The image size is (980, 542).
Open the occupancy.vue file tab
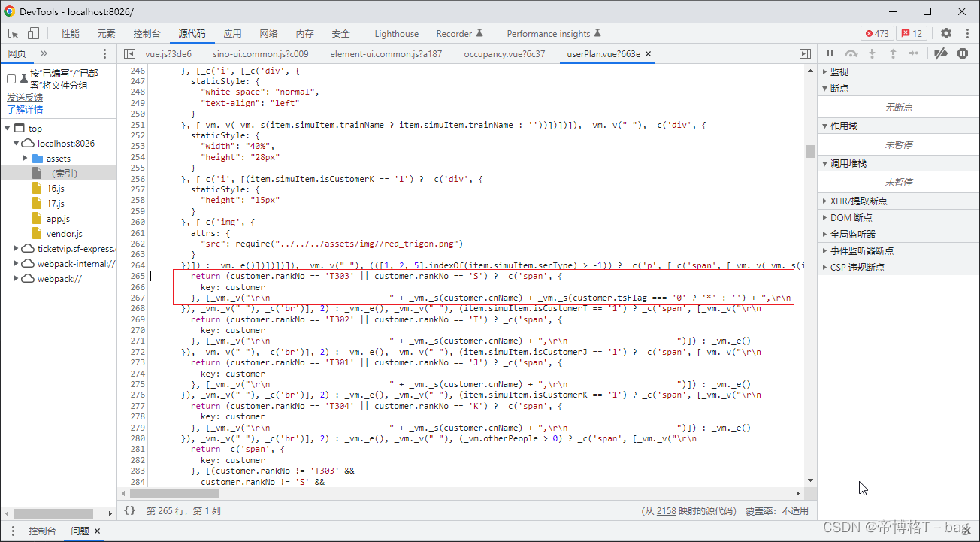(x=504, y=53)
